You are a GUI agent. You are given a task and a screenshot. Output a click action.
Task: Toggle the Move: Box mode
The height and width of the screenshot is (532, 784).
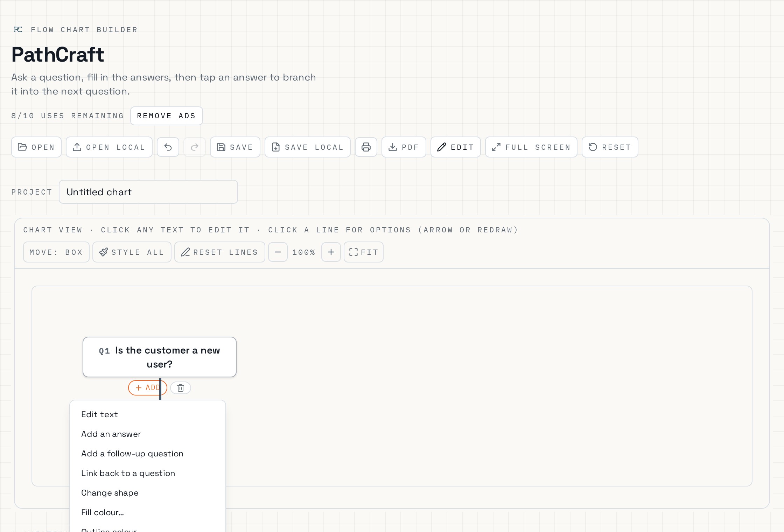56,252
